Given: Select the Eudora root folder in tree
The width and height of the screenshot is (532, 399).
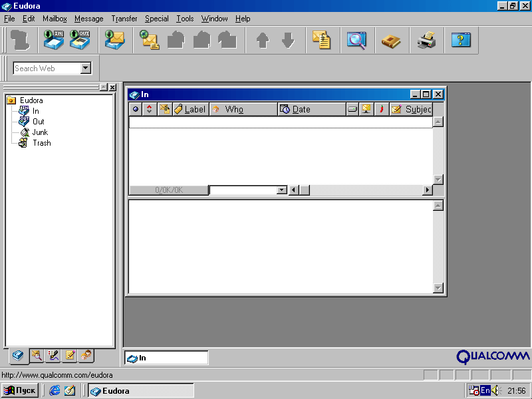Looking at the screenshot, I should click(31, 100).
